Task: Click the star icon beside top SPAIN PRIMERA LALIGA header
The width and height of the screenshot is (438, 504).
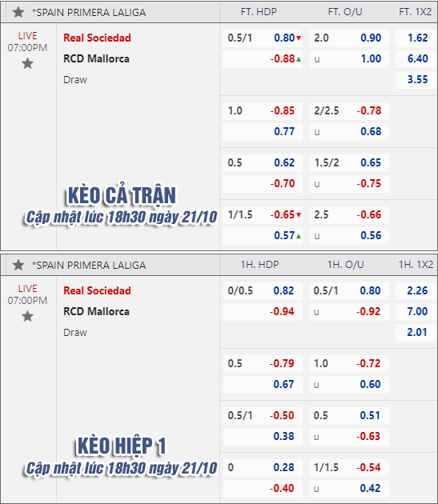Action: pyautogui.click(x=18, y=12)
